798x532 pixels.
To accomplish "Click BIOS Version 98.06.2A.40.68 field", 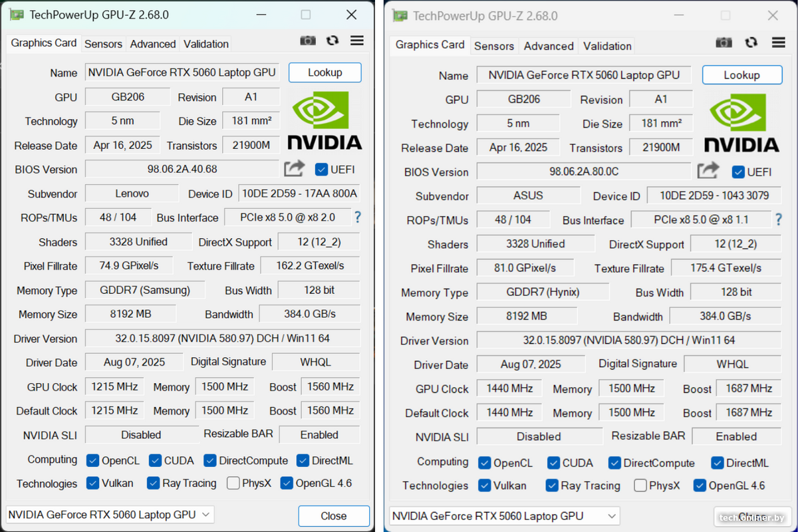I will (x=182, y=169).
